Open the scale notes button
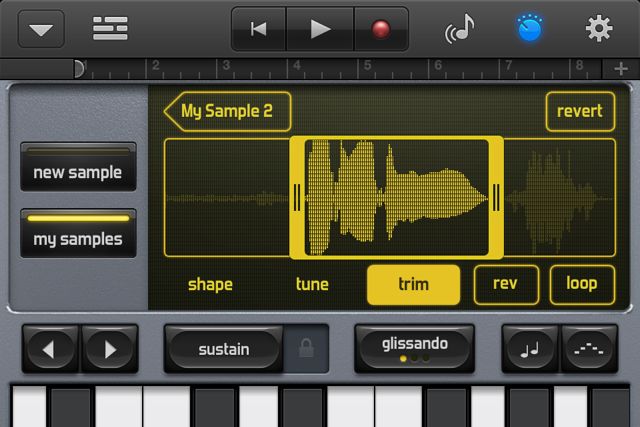 (530, 349)
